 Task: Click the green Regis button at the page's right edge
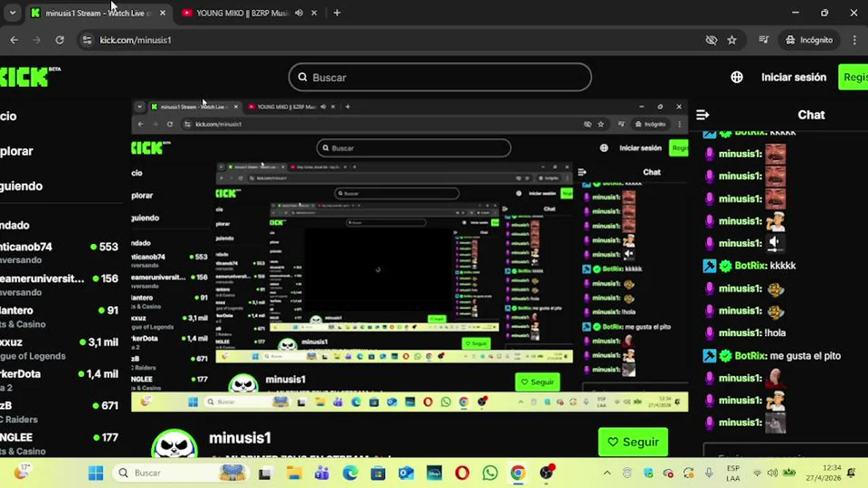click(853, 77)
